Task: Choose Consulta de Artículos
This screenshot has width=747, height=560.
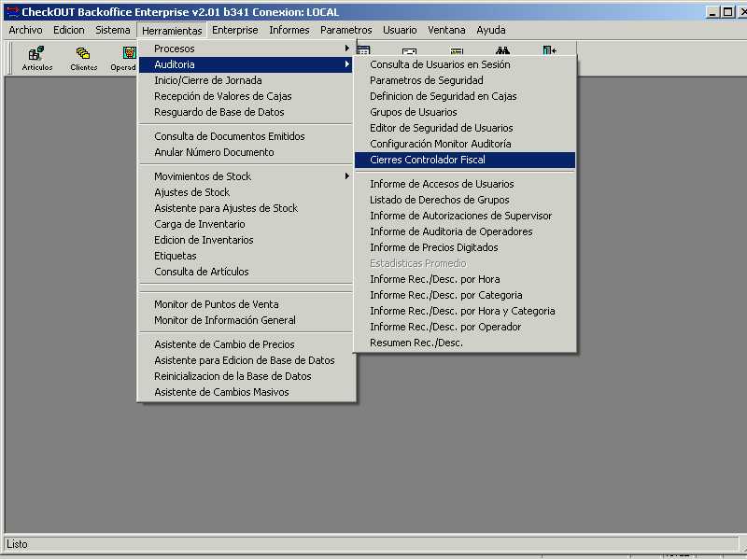Action: pyautogui.click(x=246, y=272)
